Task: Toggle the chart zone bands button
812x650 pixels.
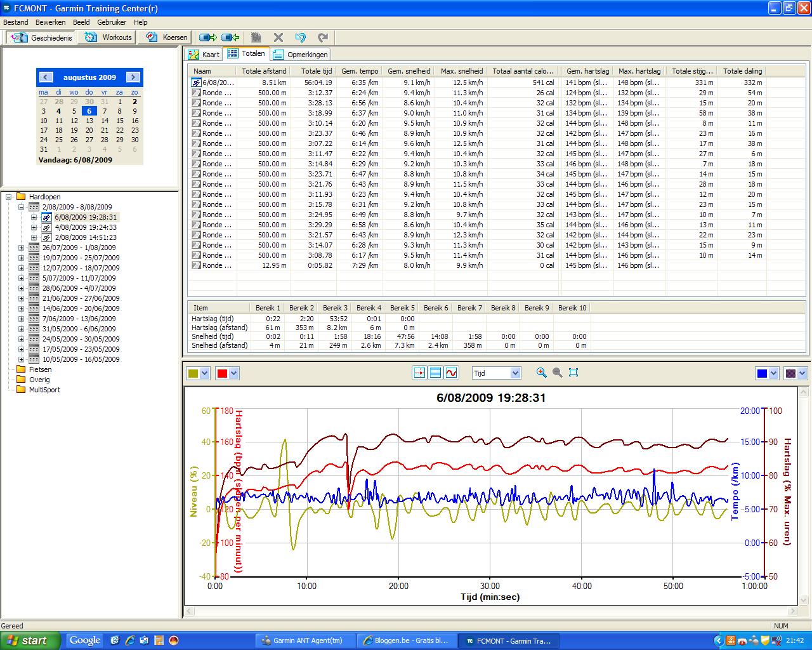Action: (x=435, y=373)
